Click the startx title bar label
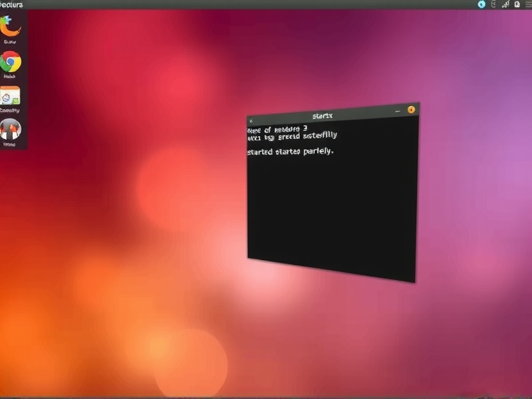Screen dimensions: 532x399 pos(322,114)
